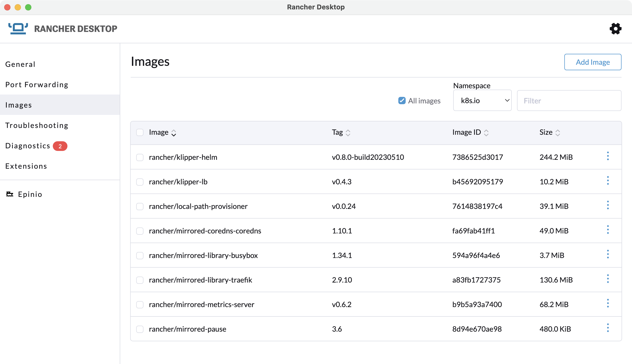Open the settings gear icon
The height and width of the screenshot is (364, 632).
[615, 29]
